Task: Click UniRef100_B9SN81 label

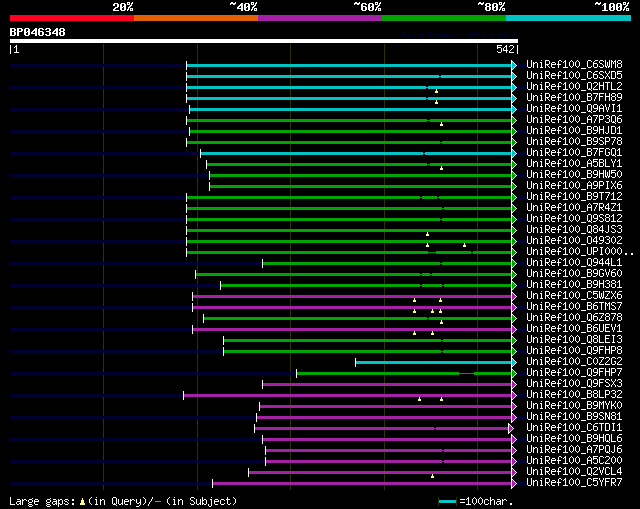Action: [x=574, y=417]
